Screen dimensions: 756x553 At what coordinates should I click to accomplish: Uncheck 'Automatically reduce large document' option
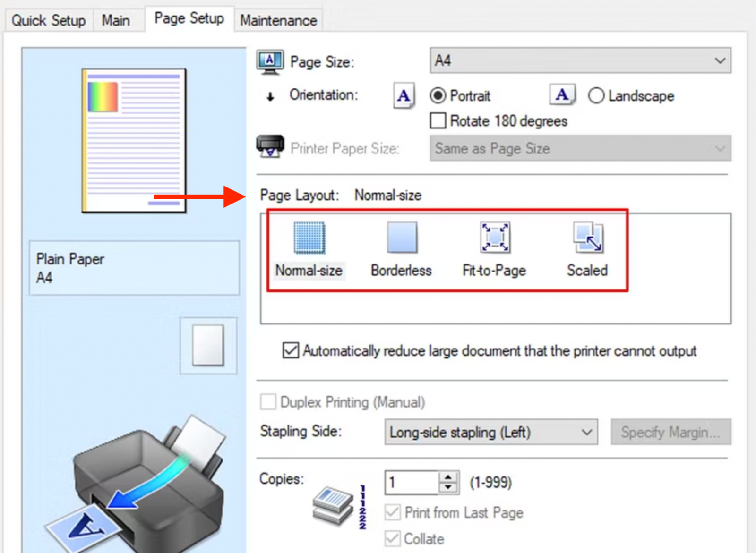pos(290,350)
